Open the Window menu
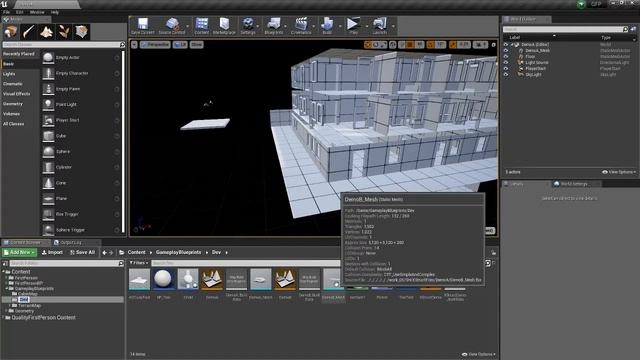The height and width of the screenshot is (360, 640). [x=37, y=12]
